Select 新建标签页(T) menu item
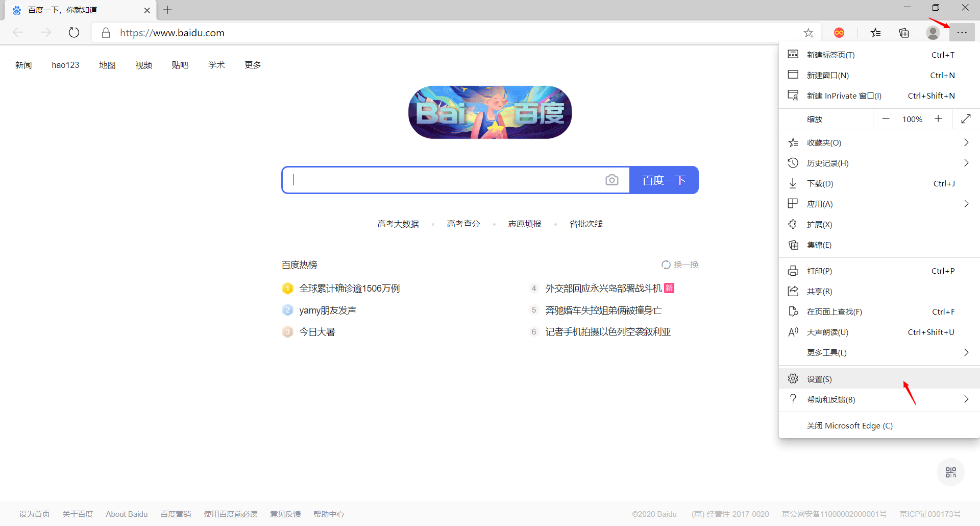The width and height of the screenshot is (980, 526). pos(879,55)
